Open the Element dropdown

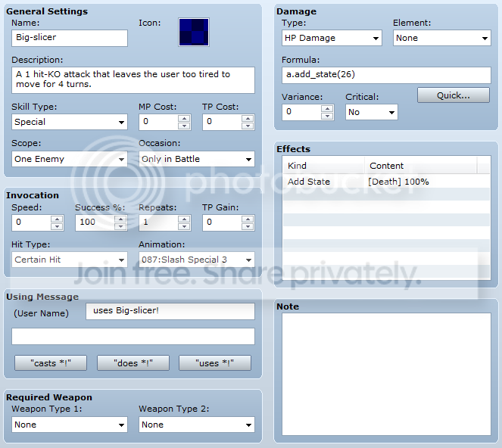(x=442, y=38)
